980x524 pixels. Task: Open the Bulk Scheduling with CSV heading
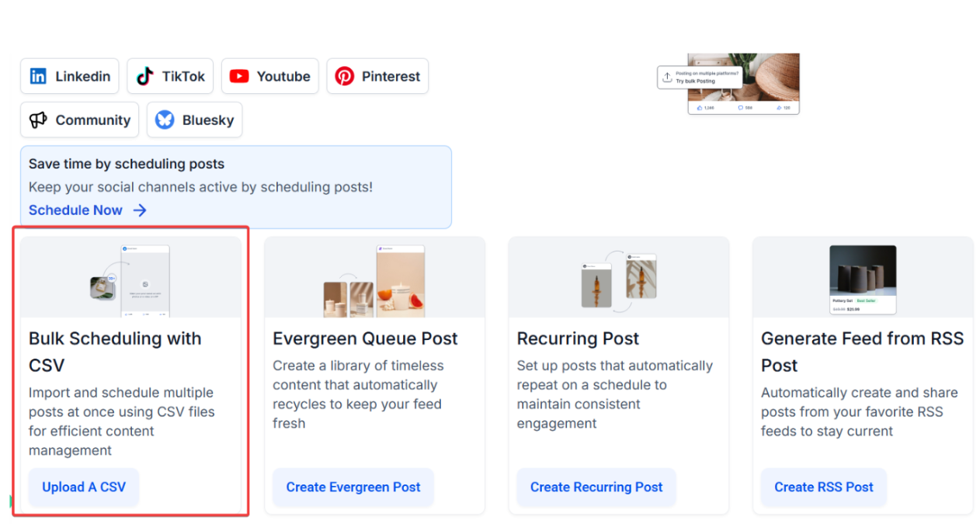click(x=115, y=352)
